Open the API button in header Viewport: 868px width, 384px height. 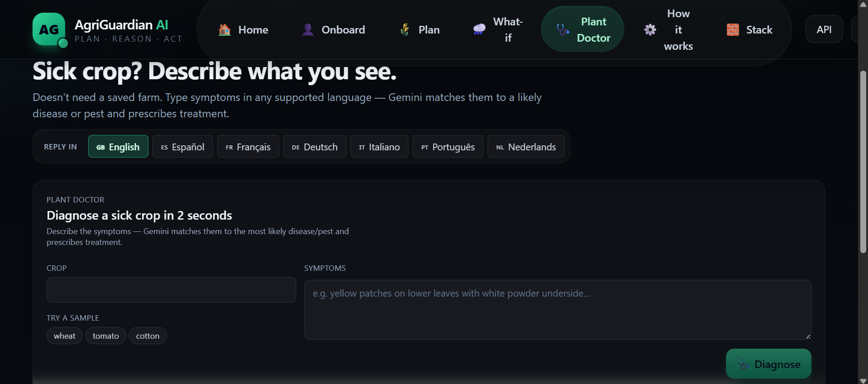click(x=824, y=29)
